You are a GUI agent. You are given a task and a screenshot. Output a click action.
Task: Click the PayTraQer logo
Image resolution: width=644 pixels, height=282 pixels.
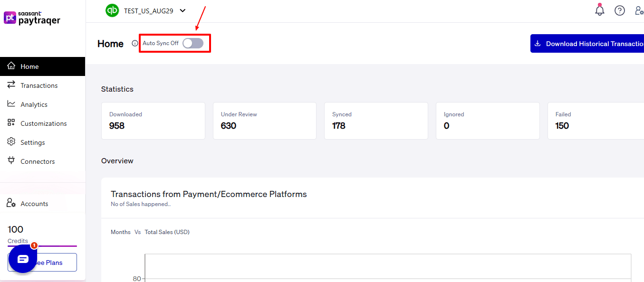[x=32, y=18]
